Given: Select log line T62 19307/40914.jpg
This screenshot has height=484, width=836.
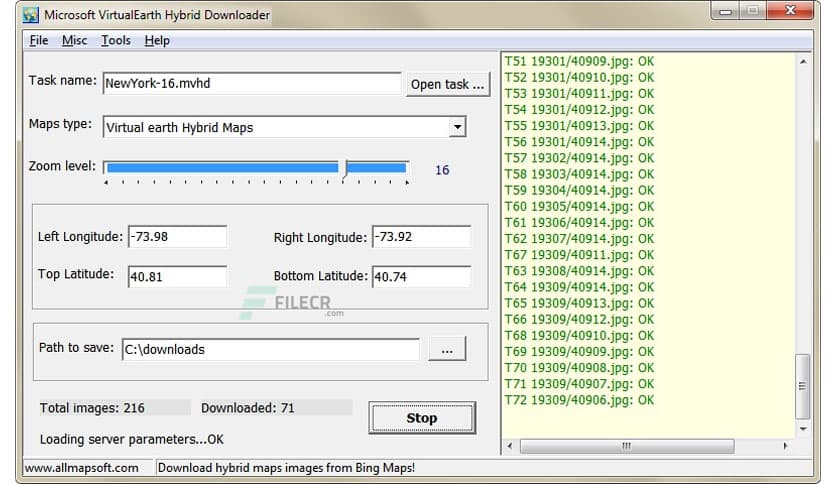Looking at the screenshot, I should click(579, 239).
